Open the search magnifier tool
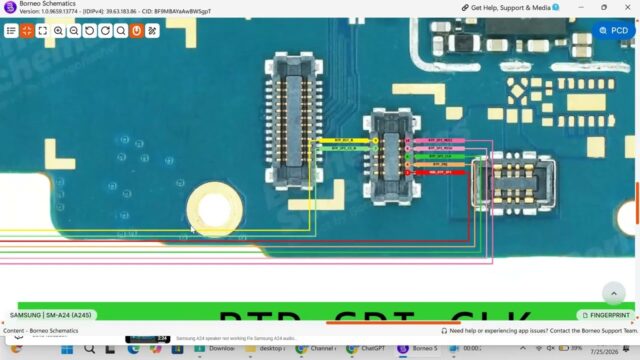This screenshot has height=360, width=640. [121, 31]
